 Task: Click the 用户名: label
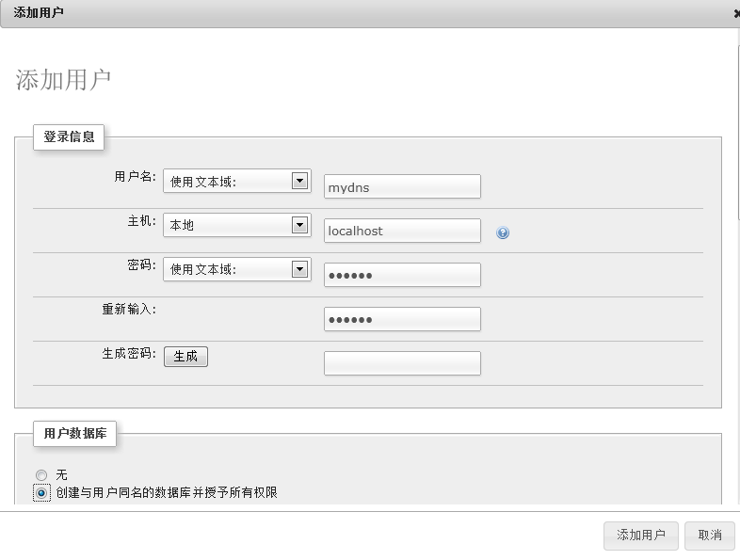(135, 176)
